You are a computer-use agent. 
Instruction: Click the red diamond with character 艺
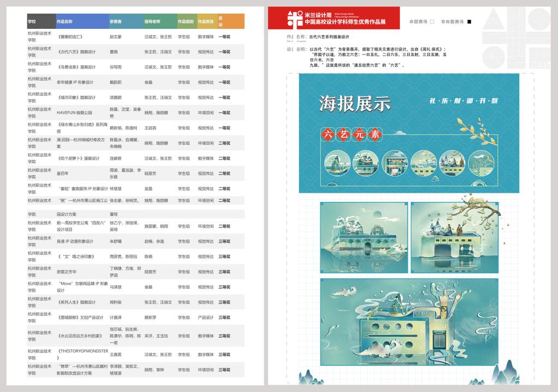(343, 134)
